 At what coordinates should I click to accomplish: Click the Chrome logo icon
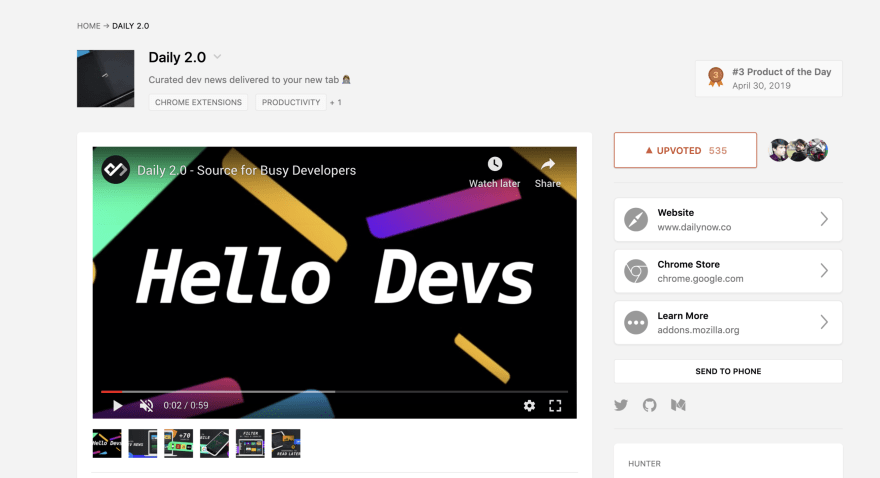tap(636, 271)
